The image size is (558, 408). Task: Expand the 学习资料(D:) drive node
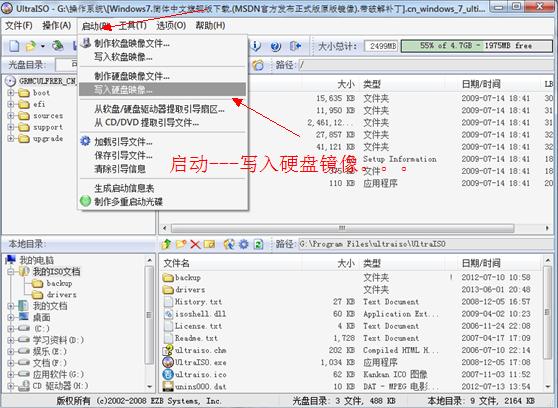11,340
